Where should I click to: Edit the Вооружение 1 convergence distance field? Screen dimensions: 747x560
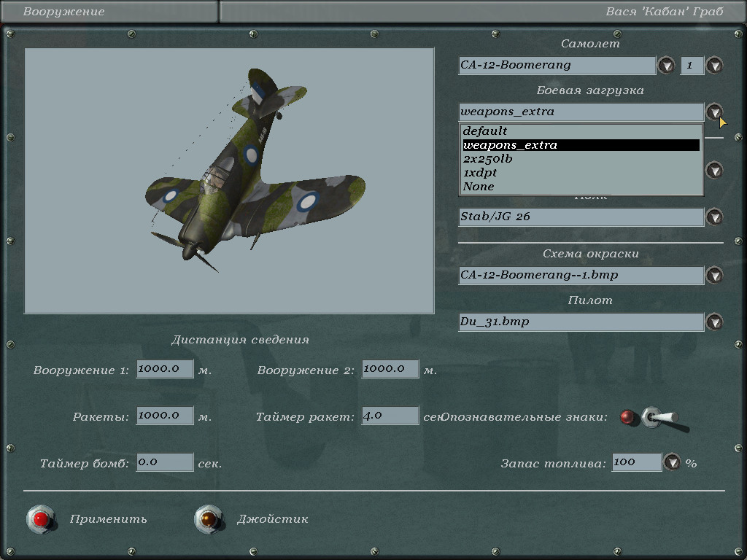(165, 369)
